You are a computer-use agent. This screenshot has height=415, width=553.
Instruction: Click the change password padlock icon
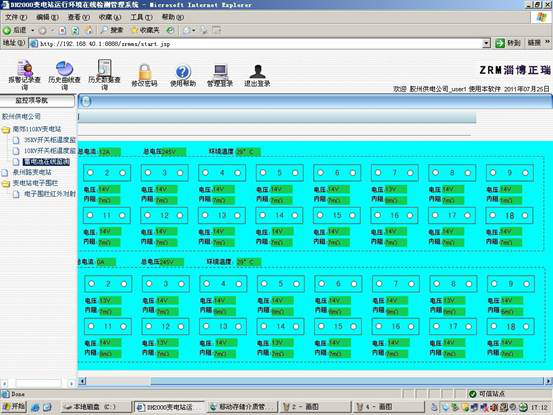pyautogui.click(x=144, y=72)
